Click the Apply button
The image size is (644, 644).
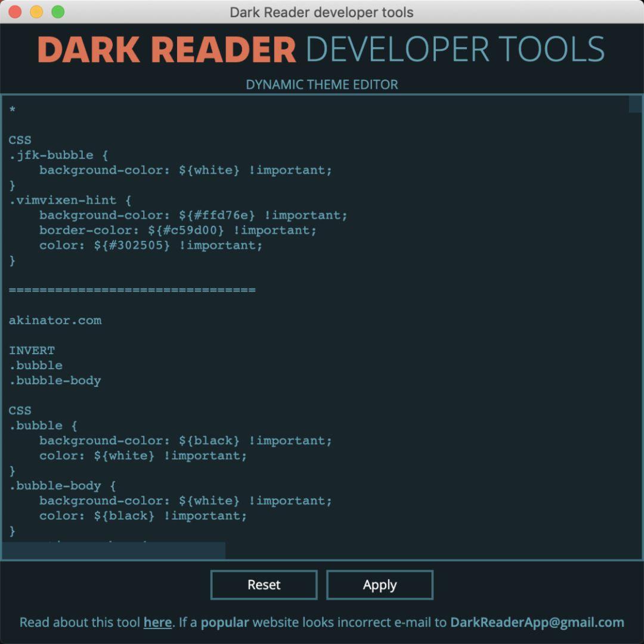(x=379, y=584)
